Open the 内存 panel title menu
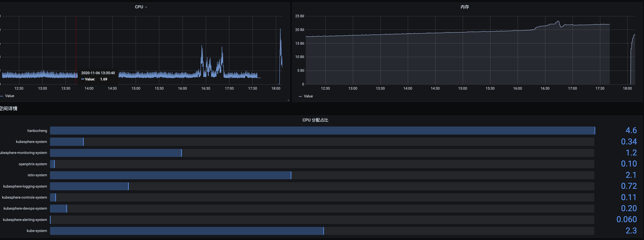Screen dimensions: 644x240 464,7
